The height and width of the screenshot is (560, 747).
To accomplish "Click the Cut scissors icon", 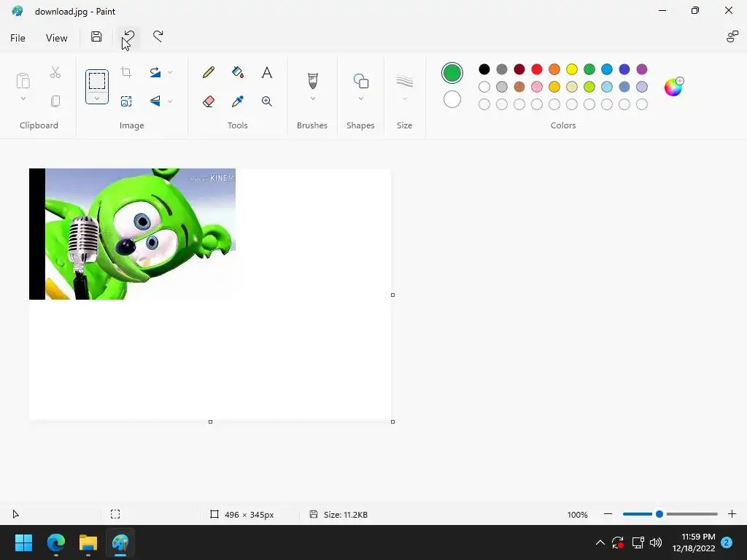I will point(55,72).
